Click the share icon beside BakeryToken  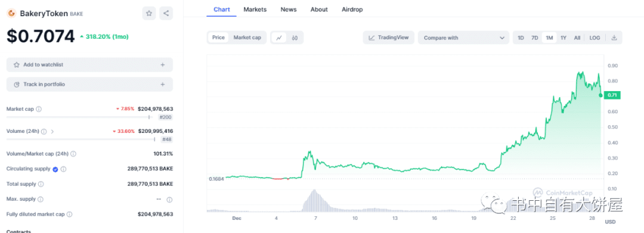[166, 13]
